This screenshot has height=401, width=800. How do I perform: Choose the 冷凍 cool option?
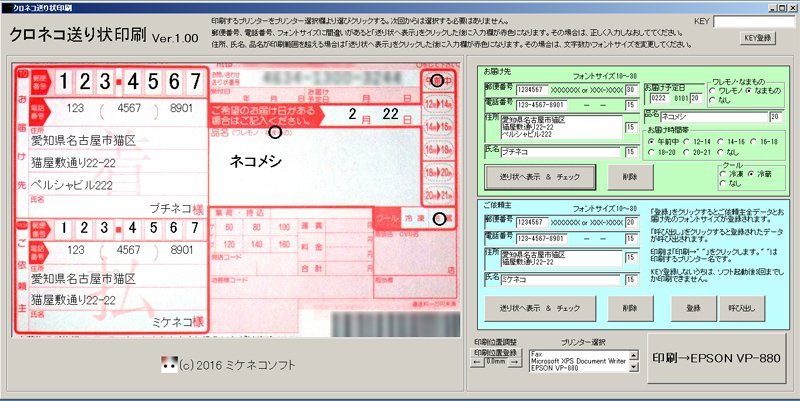724,173
